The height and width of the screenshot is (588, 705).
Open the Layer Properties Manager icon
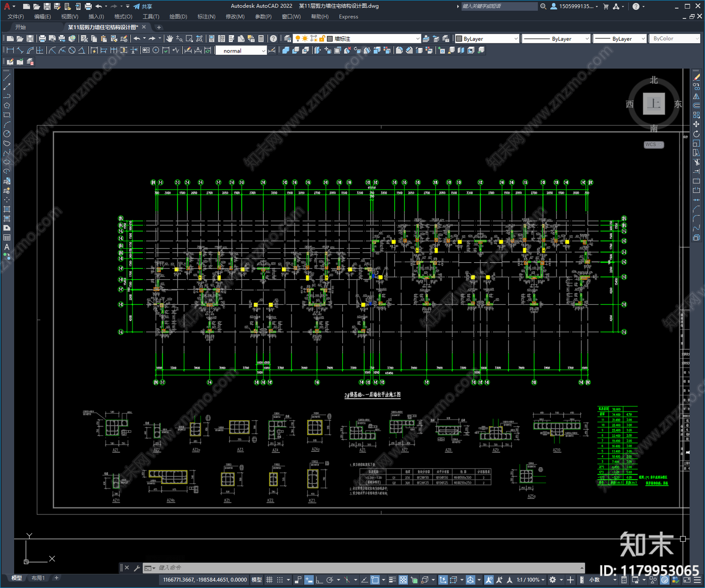(x=288, y=39)
